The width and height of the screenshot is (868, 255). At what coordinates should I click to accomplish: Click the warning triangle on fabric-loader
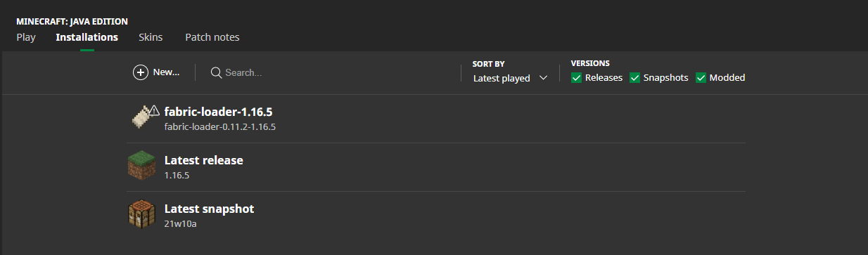tap(155, 110)
